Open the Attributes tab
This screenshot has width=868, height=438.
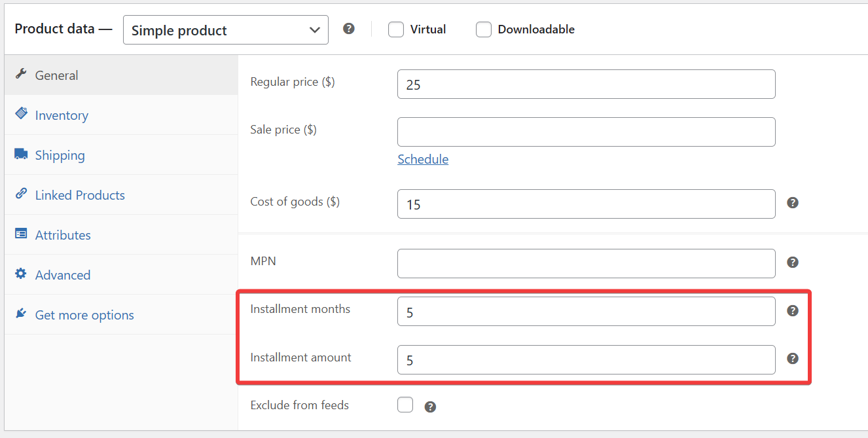pos(121,235)
